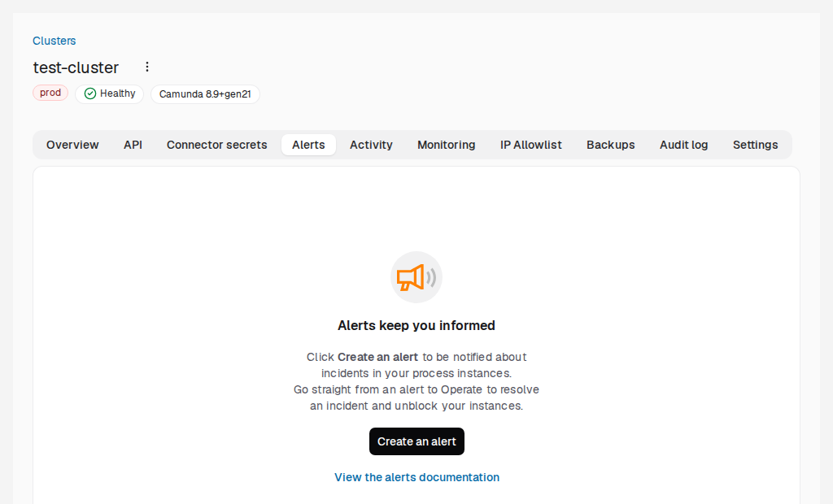This screenshot has height=504, width=833.
Task: View the Audit log tab
Action: pos(683,145)
